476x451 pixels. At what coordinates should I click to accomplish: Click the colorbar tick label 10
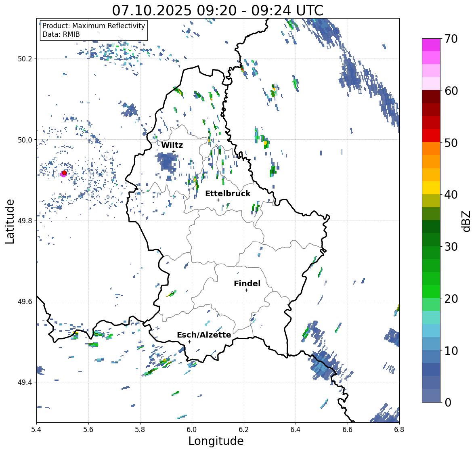(451, 350)
